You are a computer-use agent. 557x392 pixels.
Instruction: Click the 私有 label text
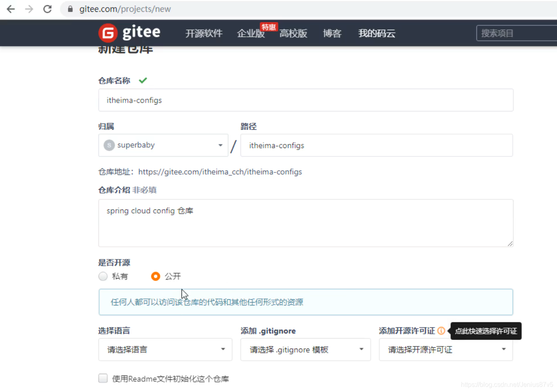click(x=120, y=277)
